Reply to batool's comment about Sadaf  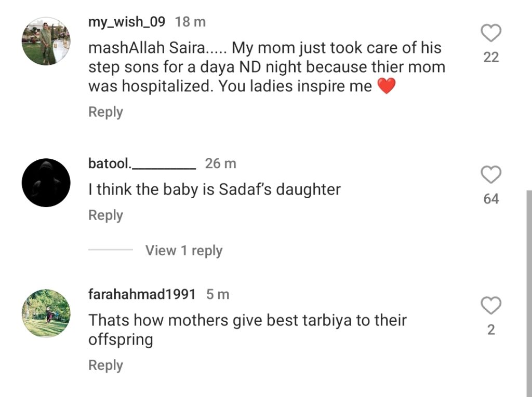[x=105, y=215]
